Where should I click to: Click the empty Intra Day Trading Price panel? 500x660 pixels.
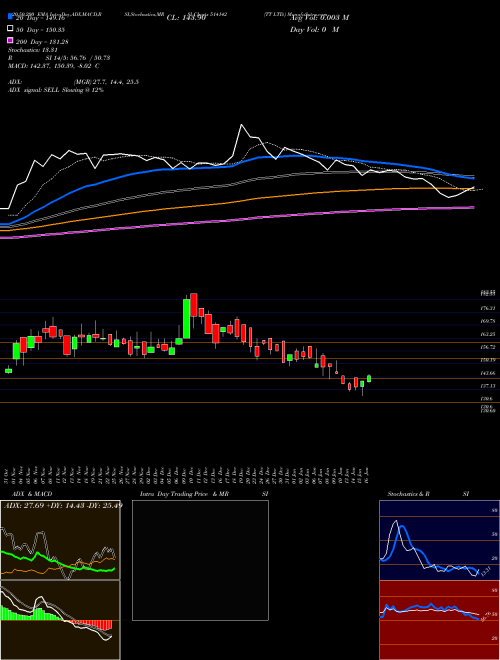200,560
